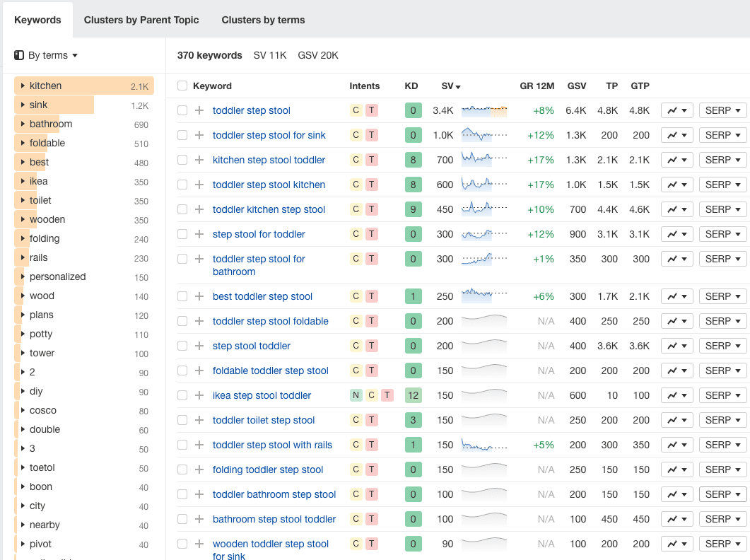
Task: Expand the 'bathroom' term in sidebar
Action: pos(23,124)
